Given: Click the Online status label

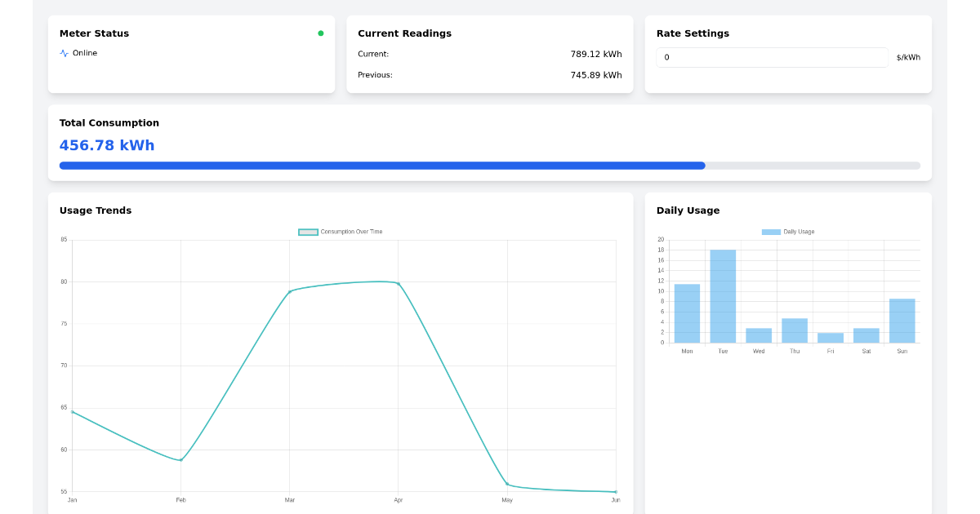Looking at the screenshot, I should 85,52.
